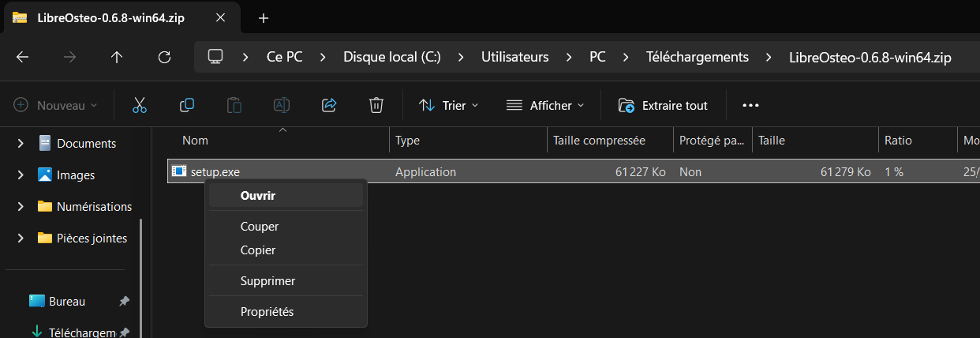Click the setup.exe application file icon
This screenshot has width=980, height=338.
click(x=179, y=171)
